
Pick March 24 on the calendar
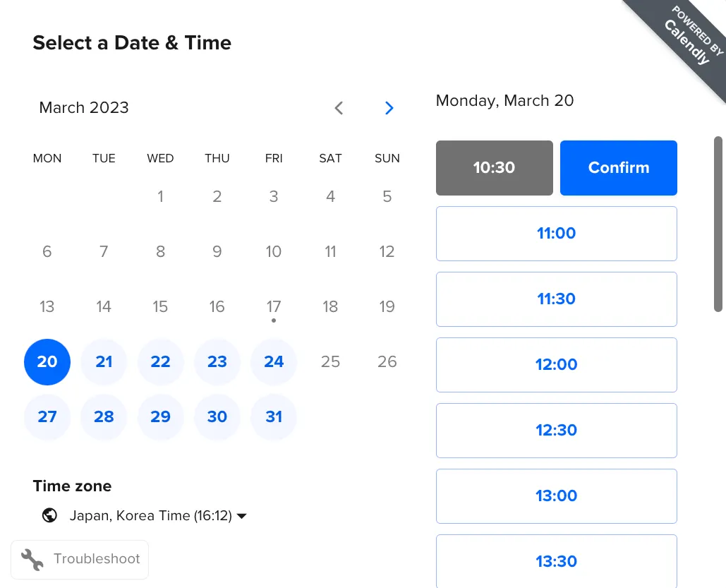click(274, 362)
